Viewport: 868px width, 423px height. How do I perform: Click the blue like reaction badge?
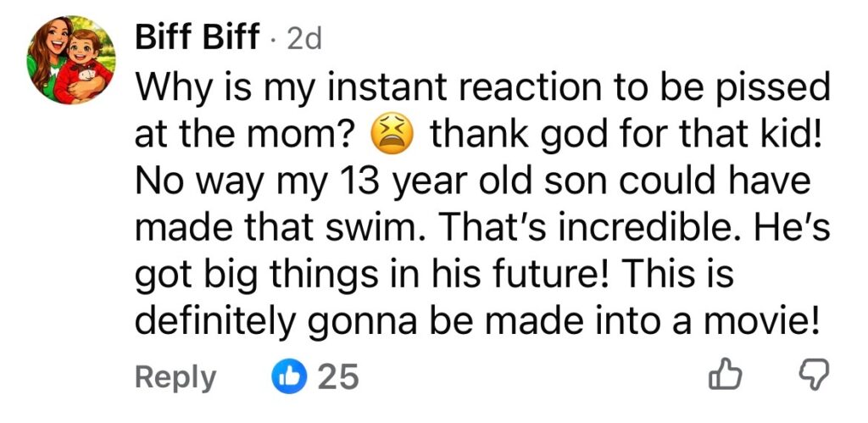(x=287, y=376)
